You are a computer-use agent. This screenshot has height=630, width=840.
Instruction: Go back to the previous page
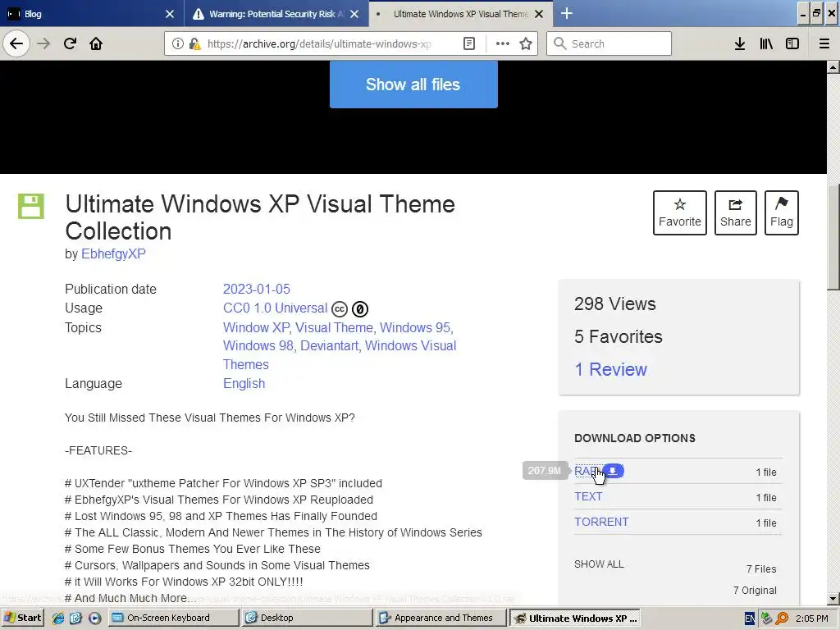pos(16,43)
